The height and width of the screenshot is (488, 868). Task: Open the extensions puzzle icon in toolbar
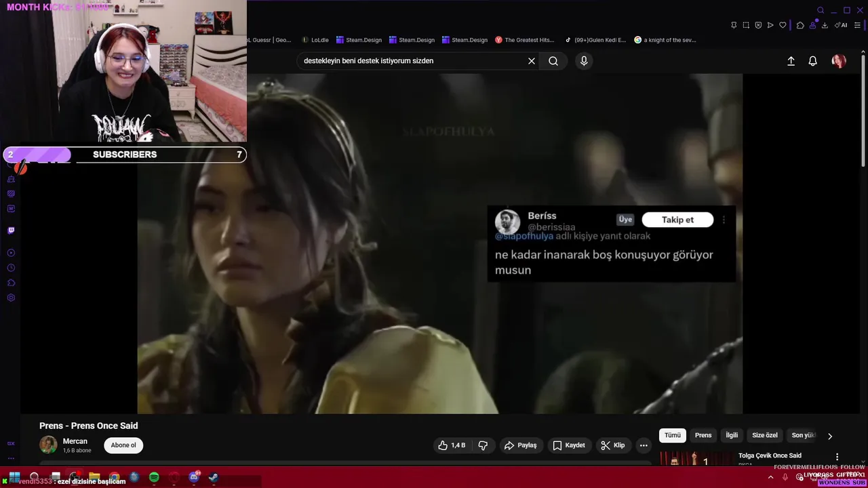(x=800, y=25)
